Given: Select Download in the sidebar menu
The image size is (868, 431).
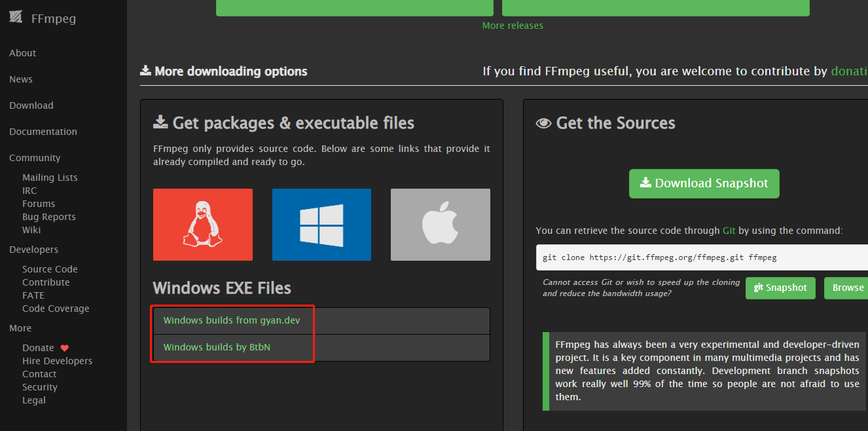Looking at the screenshot, I should coord(31,105).
